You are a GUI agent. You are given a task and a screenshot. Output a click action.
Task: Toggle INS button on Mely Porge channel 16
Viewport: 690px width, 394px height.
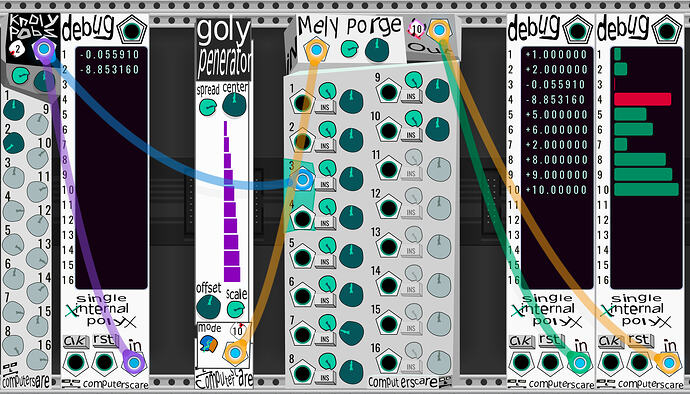(x=411, y=367)
